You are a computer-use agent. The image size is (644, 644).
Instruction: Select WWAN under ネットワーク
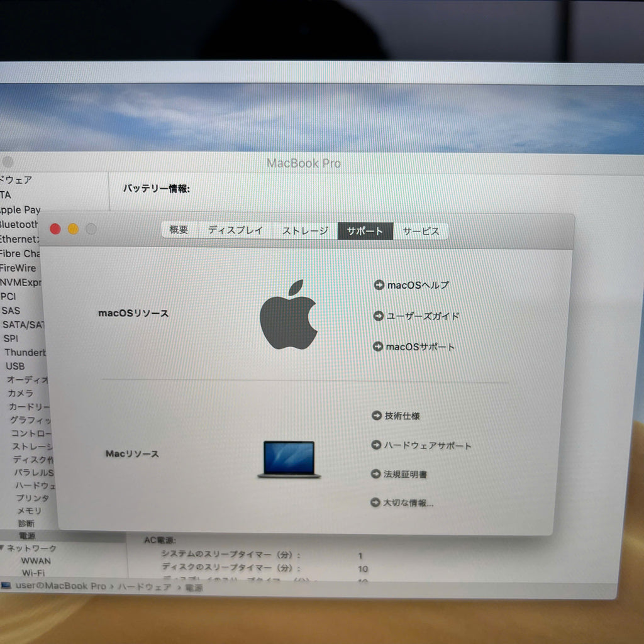(x=36, y=560)
